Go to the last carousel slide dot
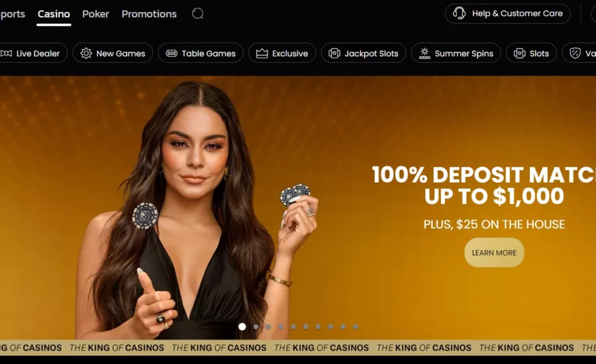The image size is (596, 364). pos(356,327)
